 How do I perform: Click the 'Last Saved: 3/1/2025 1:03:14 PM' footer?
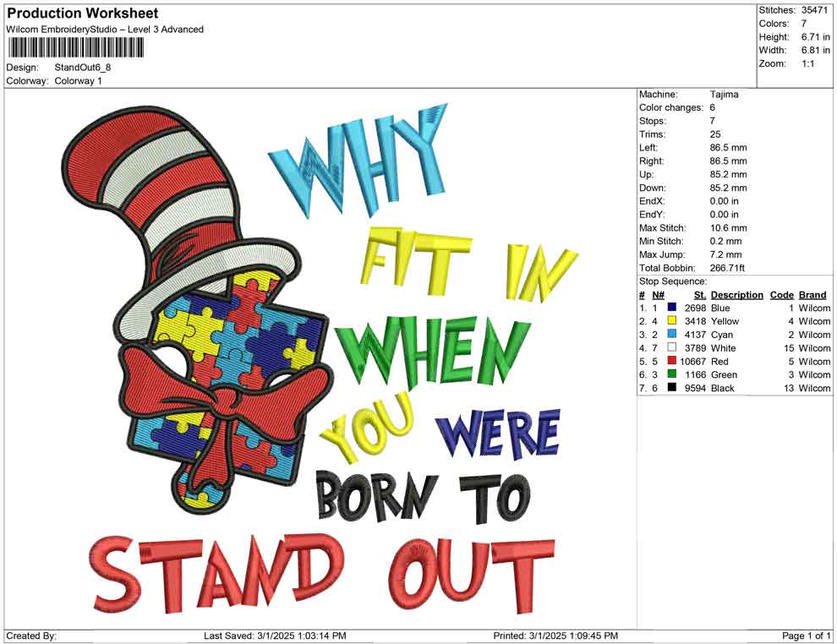pos(275,636)
